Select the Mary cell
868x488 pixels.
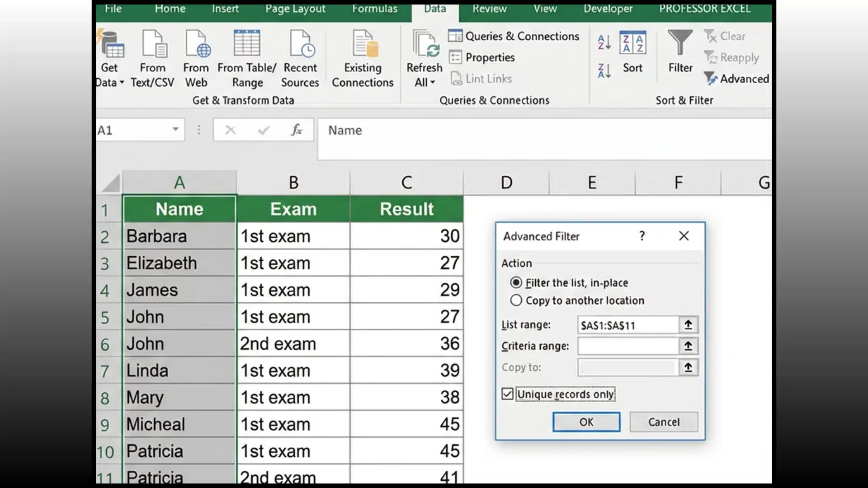179,398
